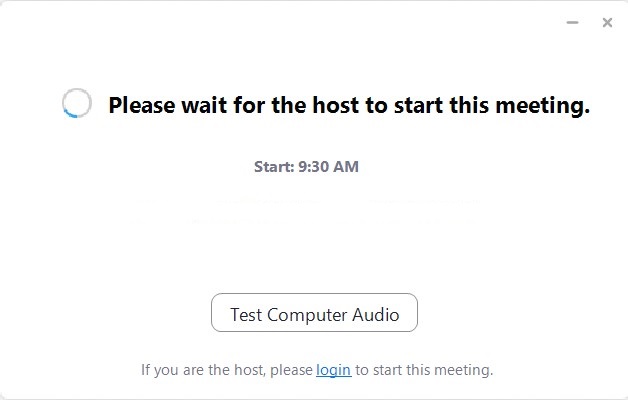
Task: Minimize the Zoom waiting window
Action: click(572, 22)
